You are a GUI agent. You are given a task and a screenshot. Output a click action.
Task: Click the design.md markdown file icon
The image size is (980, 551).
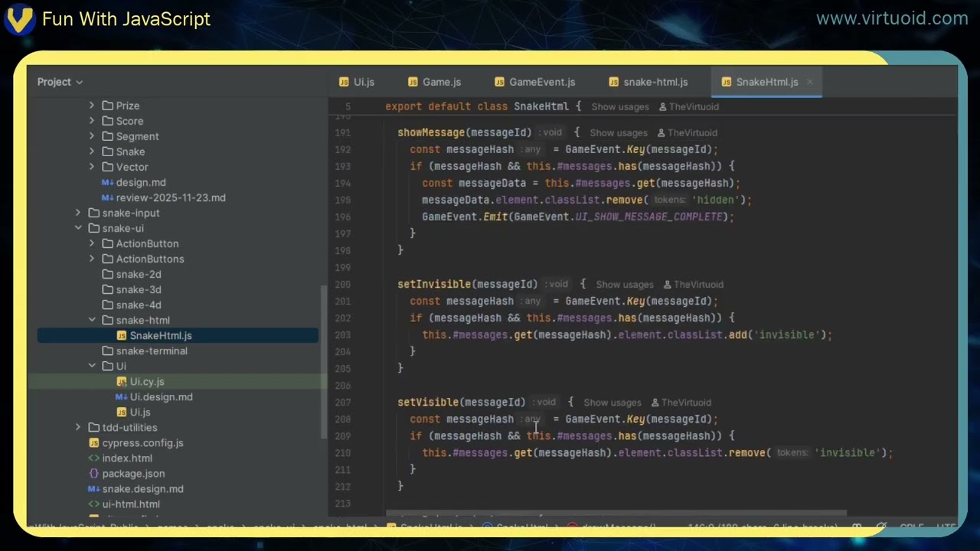pos(107,182)
